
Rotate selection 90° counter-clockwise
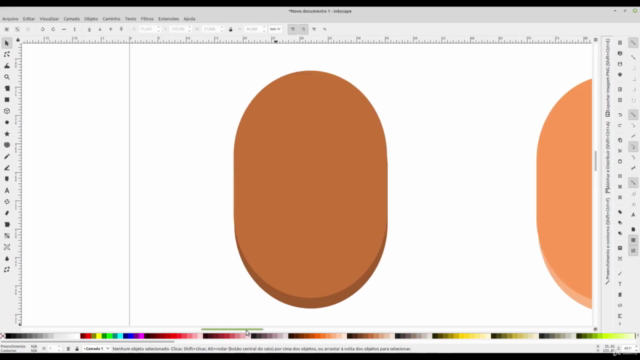(x=42, y=29)
